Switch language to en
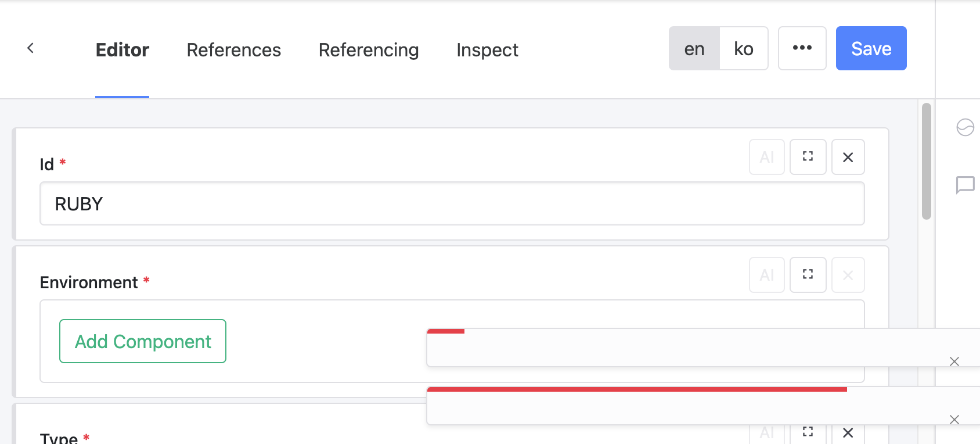 [694, 48]
